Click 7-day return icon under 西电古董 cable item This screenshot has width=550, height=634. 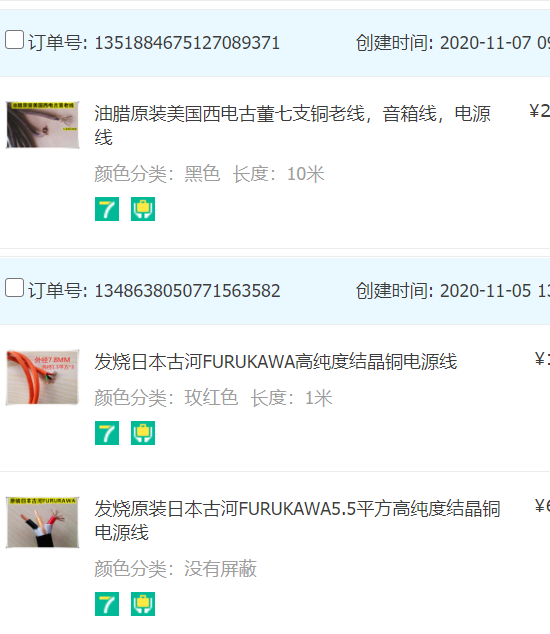click(x=107, y=209)
